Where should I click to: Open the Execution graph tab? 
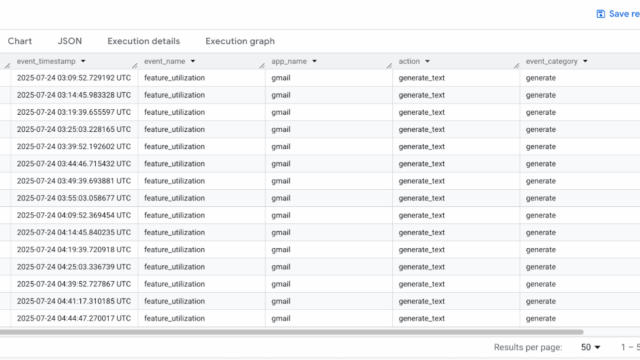click(240, 41)
